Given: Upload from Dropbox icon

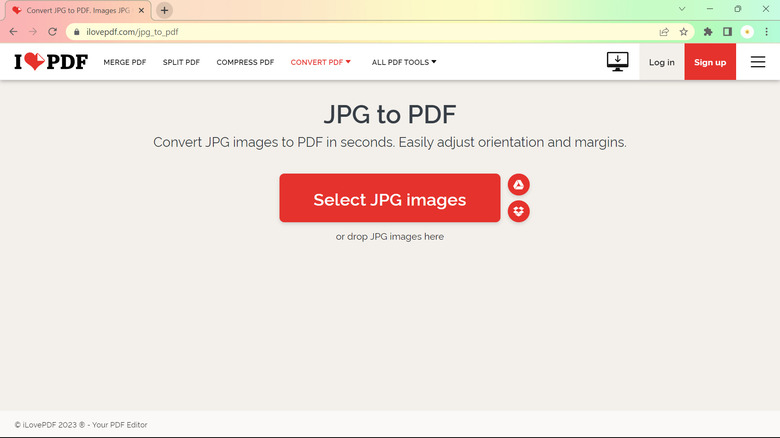Looking at the screenshot, I should [518, 211].
